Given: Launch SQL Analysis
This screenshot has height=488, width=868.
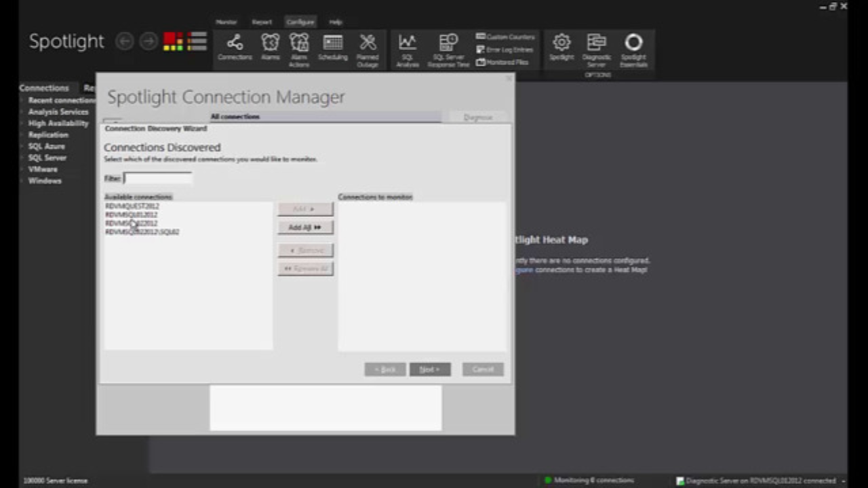Looking at the screenshot, I should [x=407, y=47].
